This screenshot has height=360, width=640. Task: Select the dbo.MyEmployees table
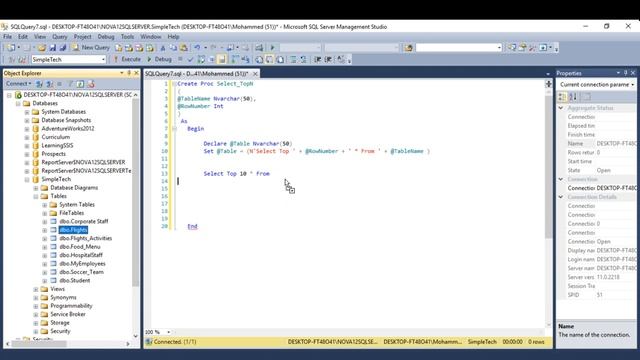pos(82,264)
